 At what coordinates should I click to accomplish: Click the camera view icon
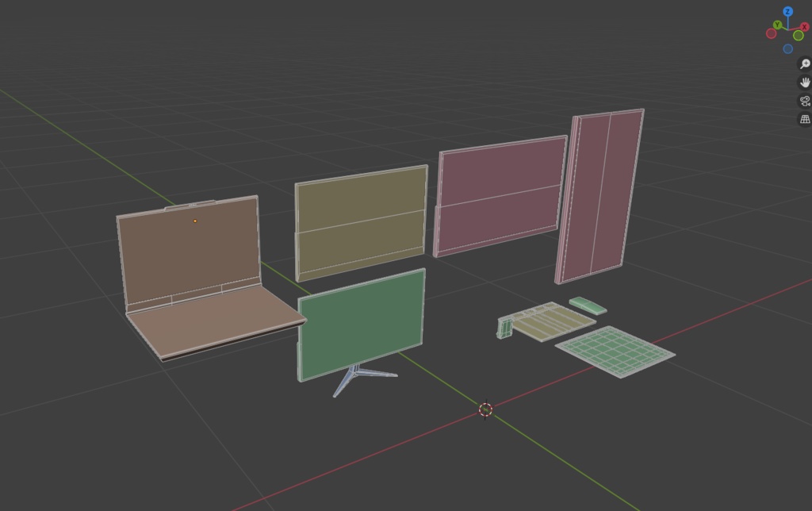pos(805,99)
